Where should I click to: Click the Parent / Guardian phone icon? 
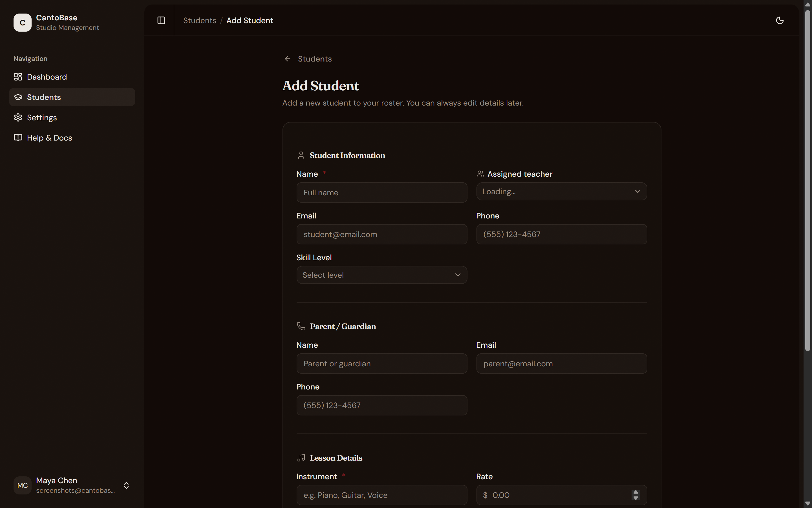point(301,326)
